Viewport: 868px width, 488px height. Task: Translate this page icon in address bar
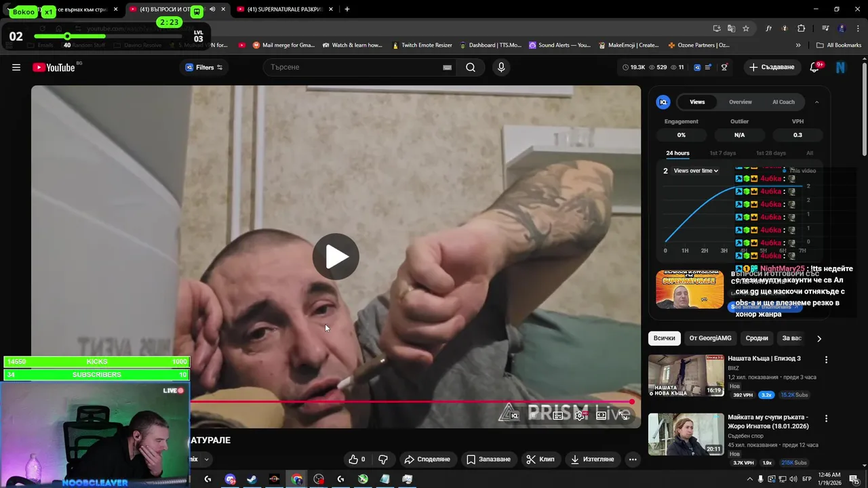(x=731, y=28)
